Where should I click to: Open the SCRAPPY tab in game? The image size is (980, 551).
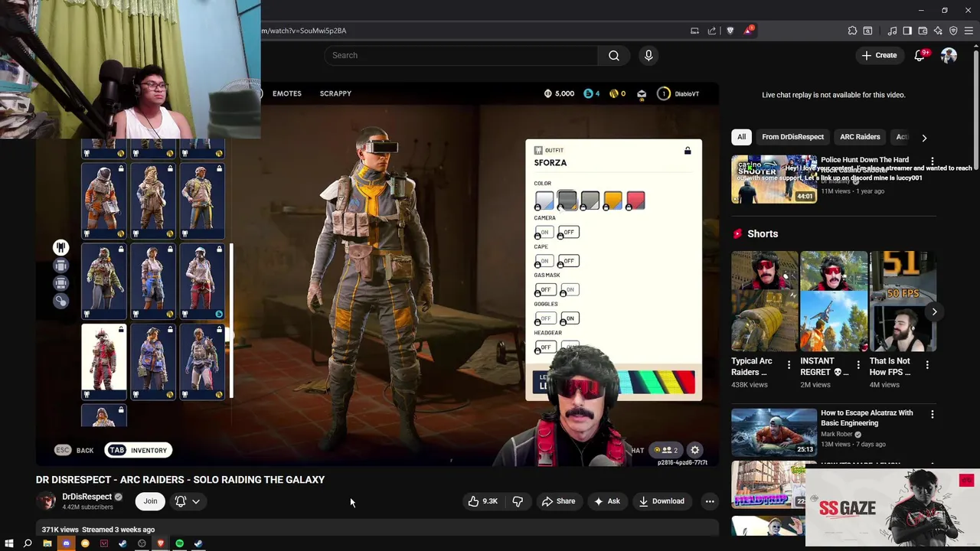335,93
